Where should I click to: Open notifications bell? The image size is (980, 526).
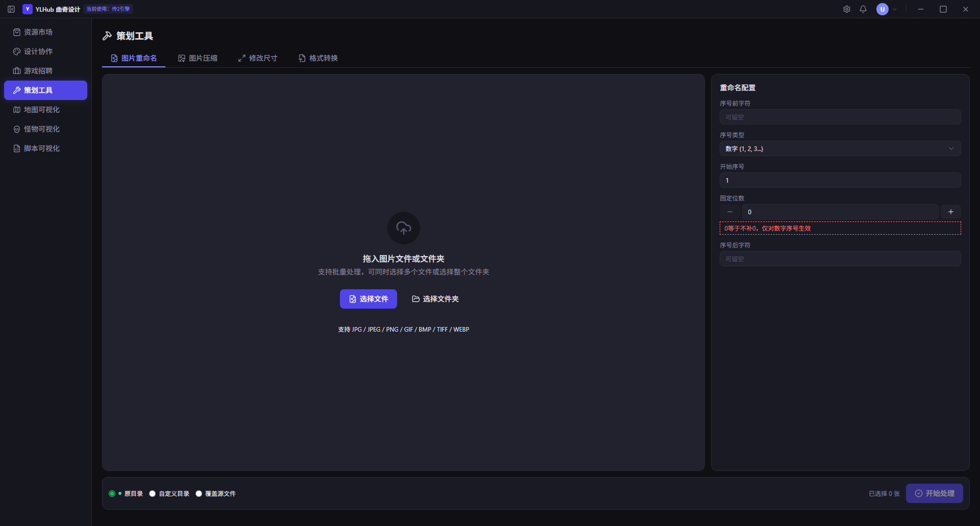(863, 9)
